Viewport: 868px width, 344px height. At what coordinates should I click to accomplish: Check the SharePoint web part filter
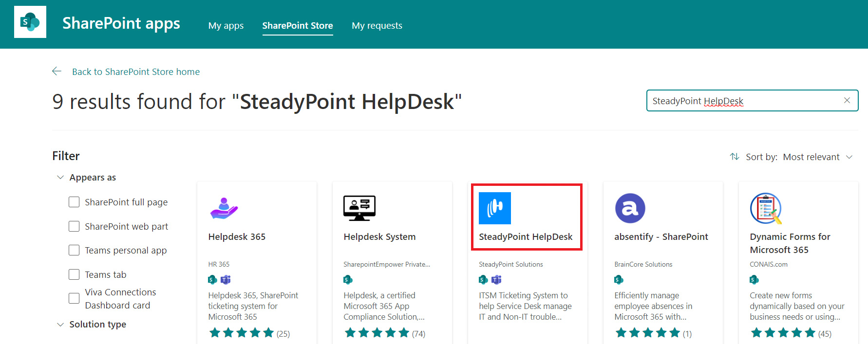[x=74, y=226]
